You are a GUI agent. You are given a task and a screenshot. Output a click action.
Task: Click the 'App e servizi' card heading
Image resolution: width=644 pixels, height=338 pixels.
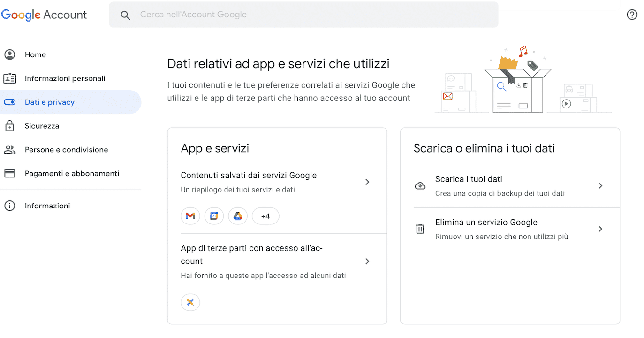pos(215,148)
